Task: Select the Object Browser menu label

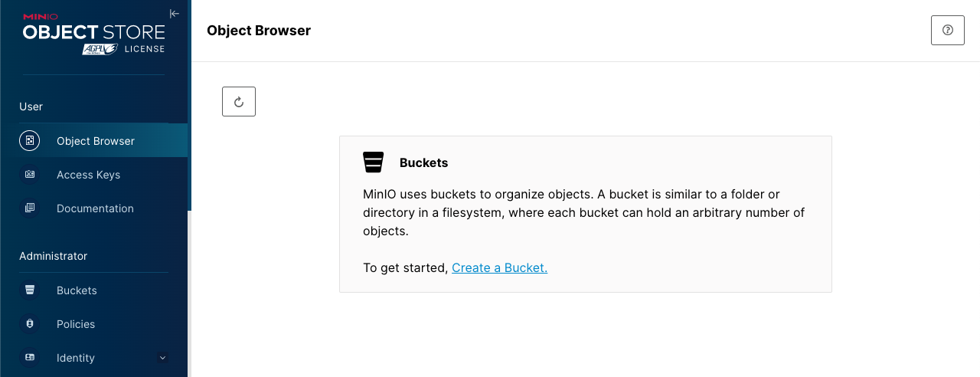Action: [x=96, y=141]
